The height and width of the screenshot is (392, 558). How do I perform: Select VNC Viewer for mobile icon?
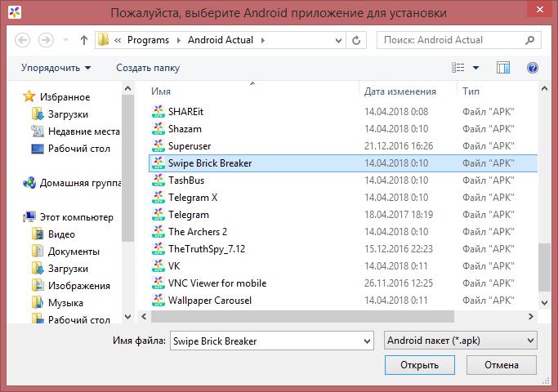click(x=158, y=283)
